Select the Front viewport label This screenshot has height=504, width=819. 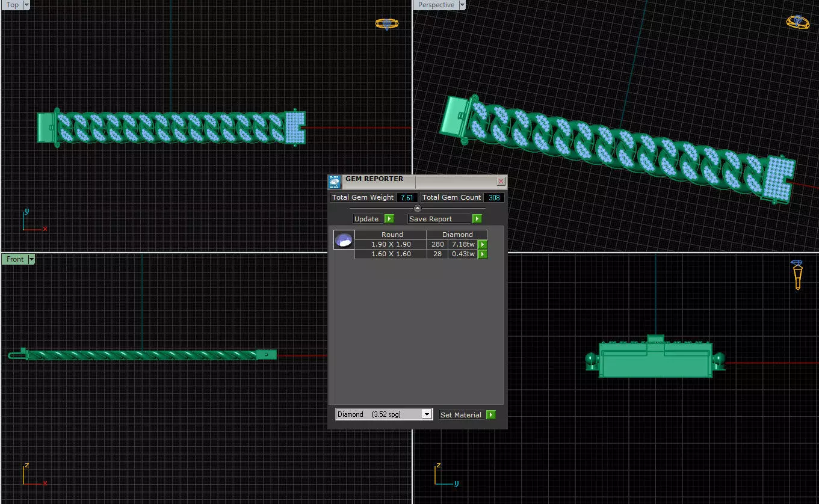point(15,259)
